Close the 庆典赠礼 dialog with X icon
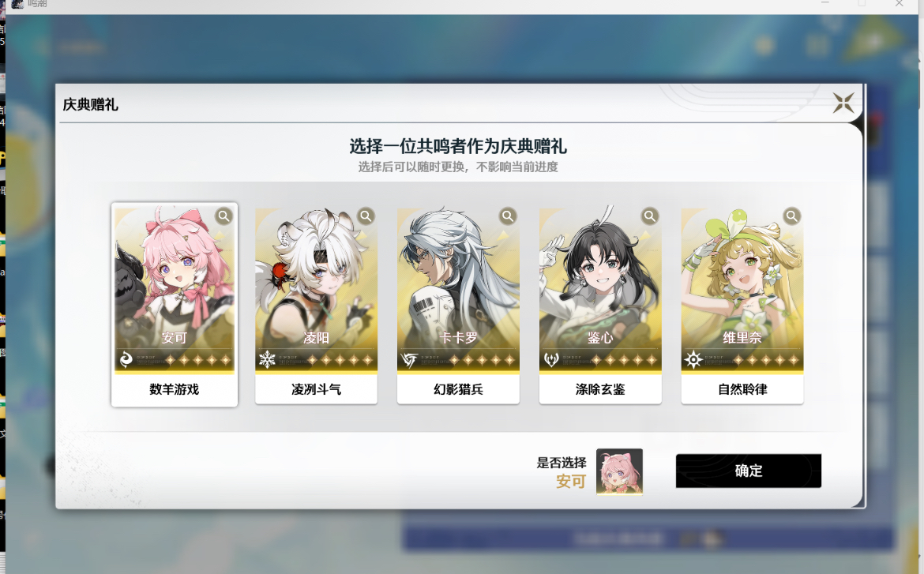The image size is (924, 574). click(x=843, y=103)
